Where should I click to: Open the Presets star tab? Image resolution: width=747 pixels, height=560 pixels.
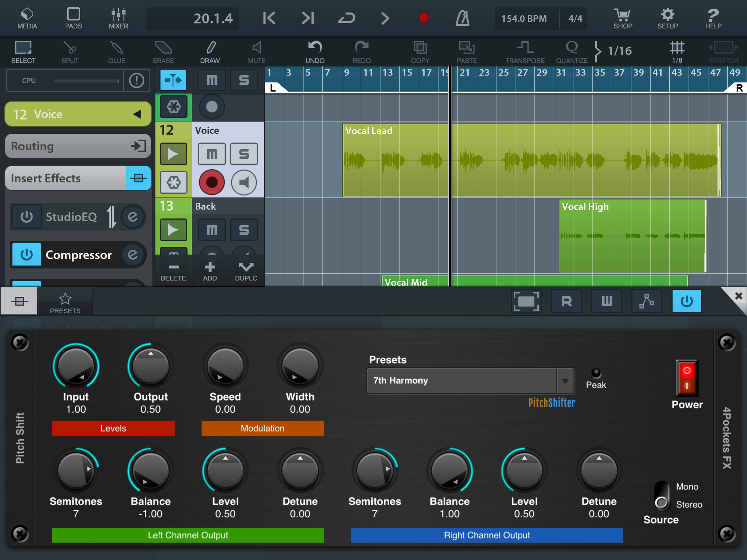tap(65, 303)
